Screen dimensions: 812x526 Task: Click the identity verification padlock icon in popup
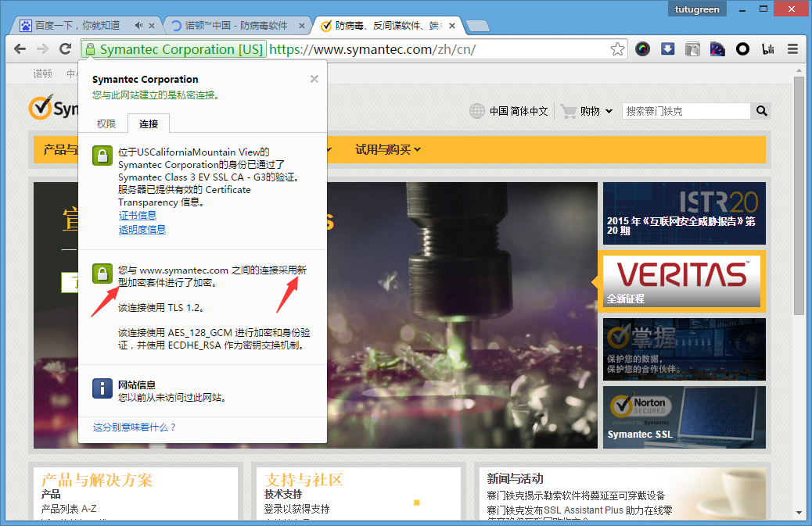click(x=102, y=156)
